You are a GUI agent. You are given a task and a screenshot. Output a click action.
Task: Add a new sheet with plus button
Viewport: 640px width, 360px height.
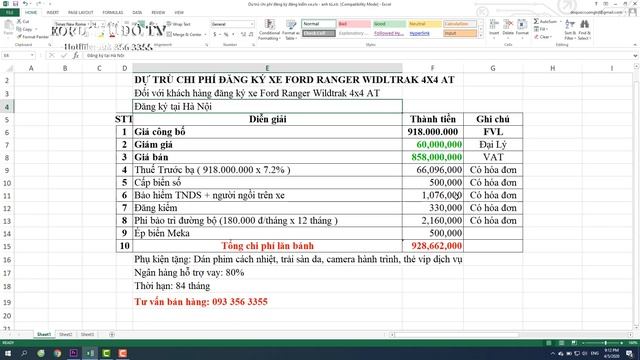click(111, 334)
